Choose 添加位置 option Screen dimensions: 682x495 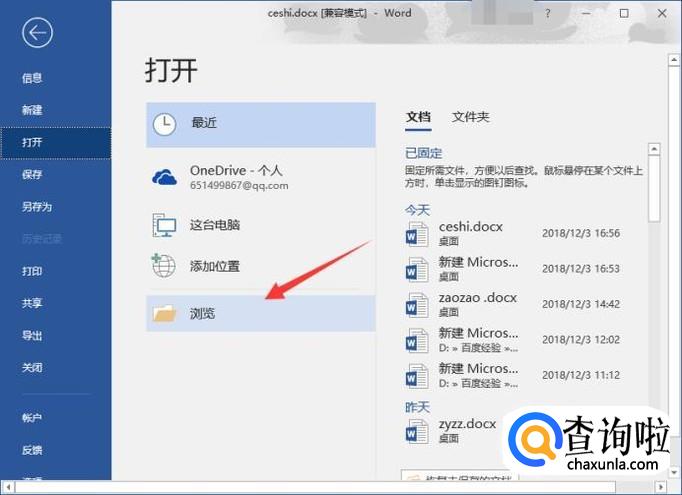[261, 266]
